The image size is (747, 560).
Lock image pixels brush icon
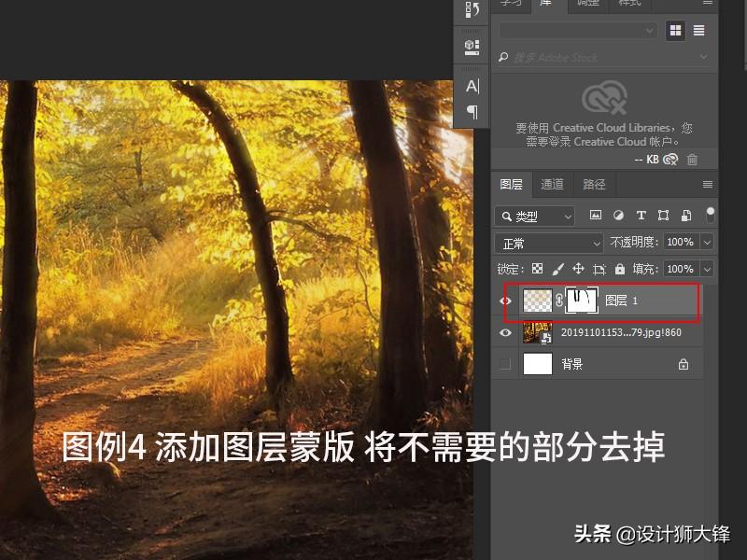point(557,269)
